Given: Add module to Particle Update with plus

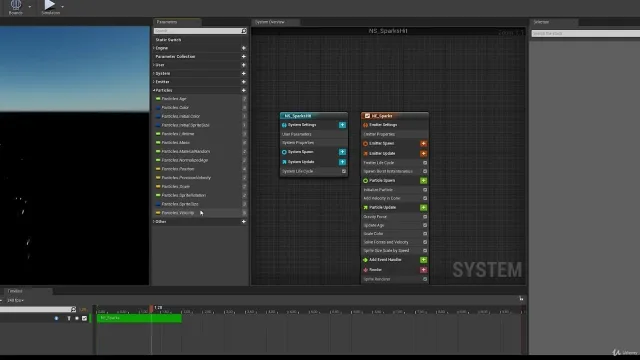Looking at the screenshot, I should click(x=423, y=207).
